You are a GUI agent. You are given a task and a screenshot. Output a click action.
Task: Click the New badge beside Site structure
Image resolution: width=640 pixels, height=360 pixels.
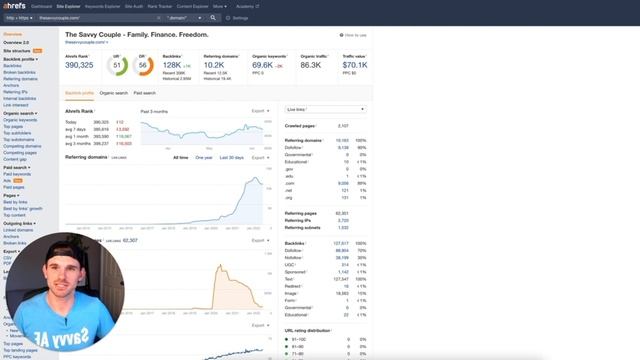coord(38,51)
